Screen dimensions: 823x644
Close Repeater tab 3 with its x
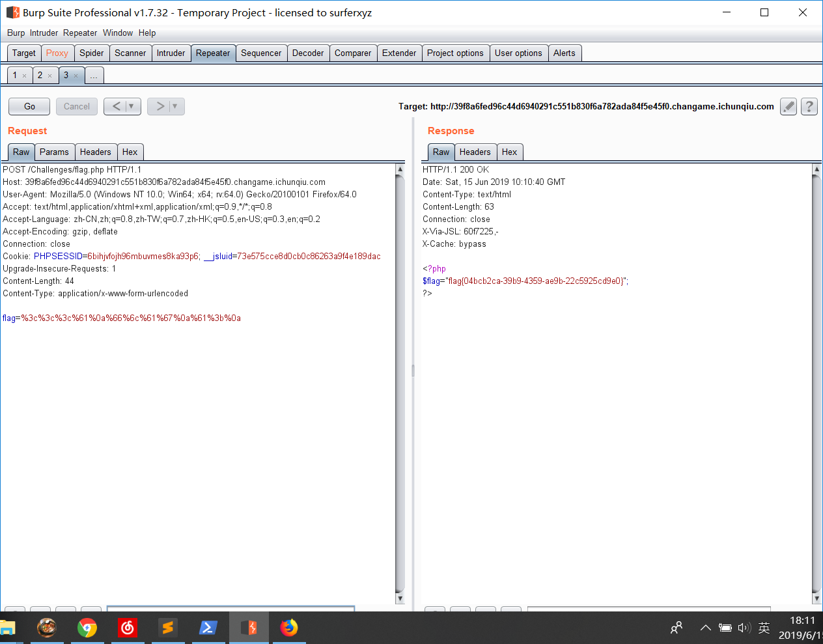coord(76,76)
